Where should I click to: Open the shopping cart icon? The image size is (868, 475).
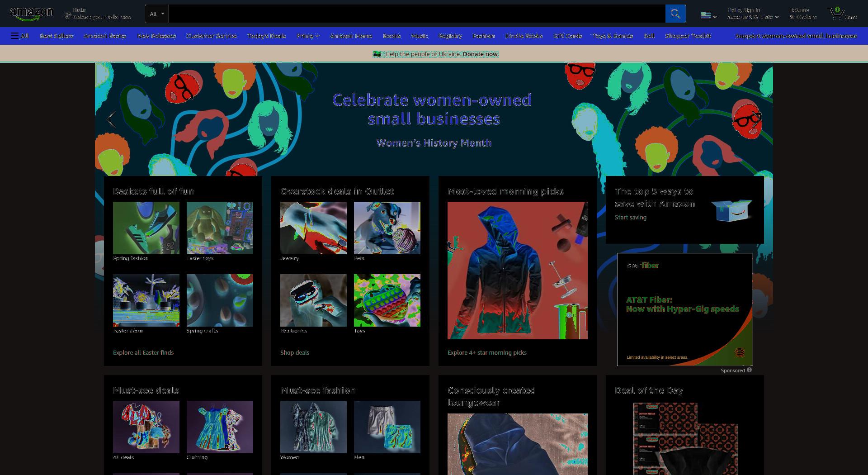pos(843,14)
